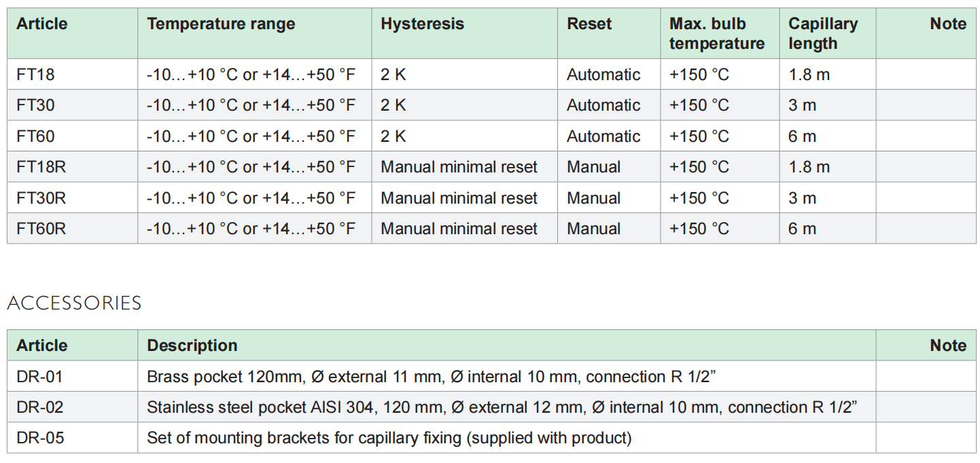The width and height of the screenshot is (980, 463).
Task: Click the Temperature range column header
Action: pos(221,24)
